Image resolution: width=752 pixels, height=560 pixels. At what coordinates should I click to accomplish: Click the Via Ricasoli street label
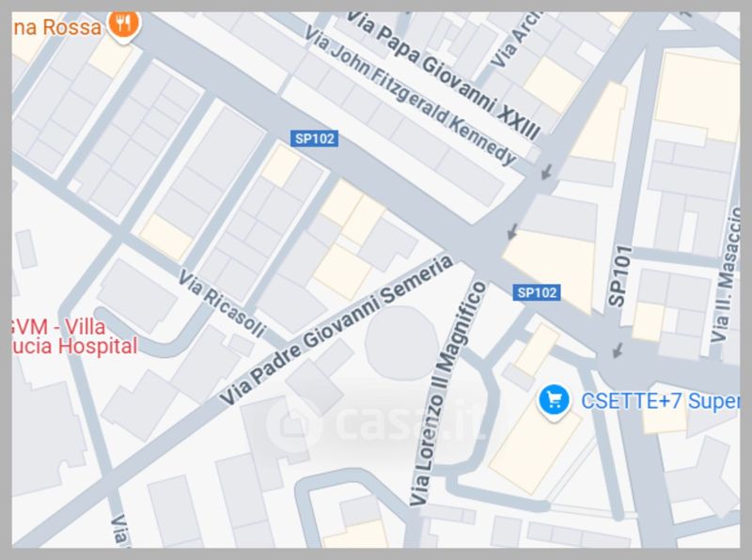click(x=222, y=303)
